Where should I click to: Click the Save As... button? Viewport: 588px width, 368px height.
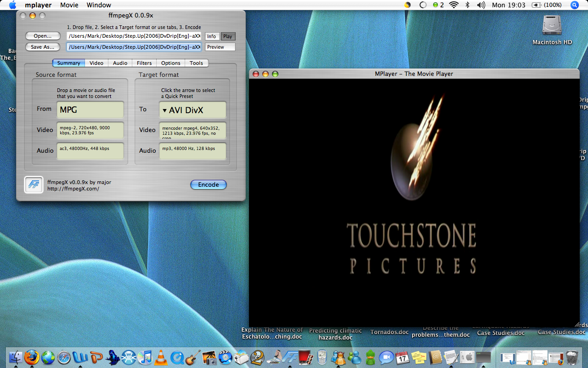[43, 47]
